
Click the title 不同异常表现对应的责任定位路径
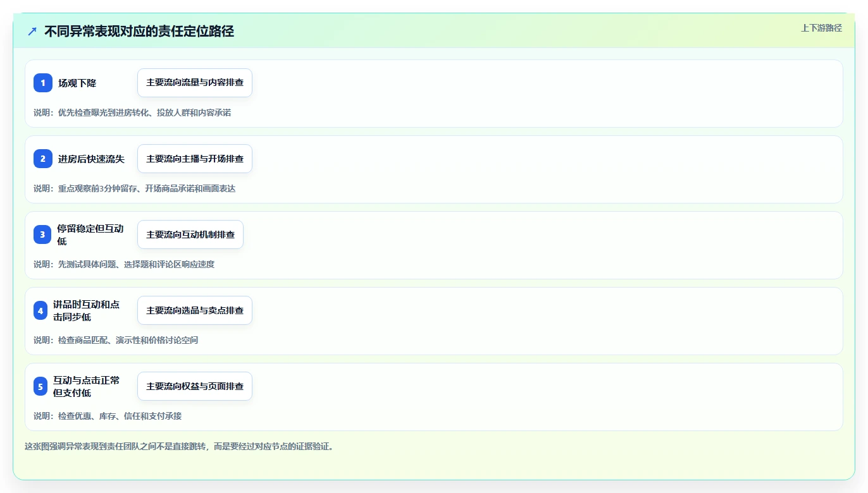tap(139, 31)
